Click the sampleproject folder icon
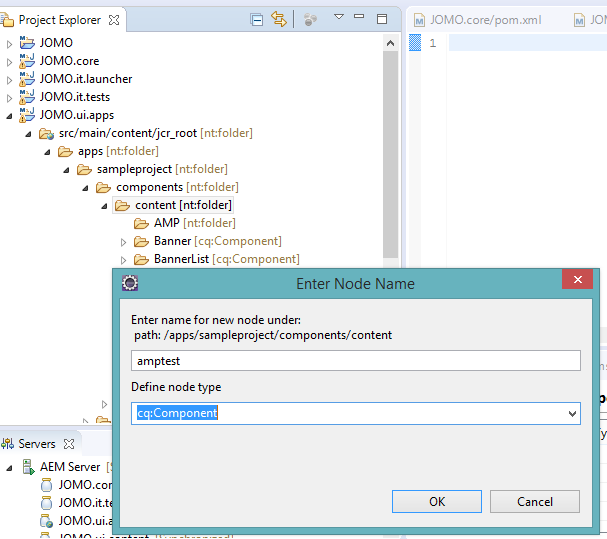The image size is (607, 539). [x=84, y=170]
